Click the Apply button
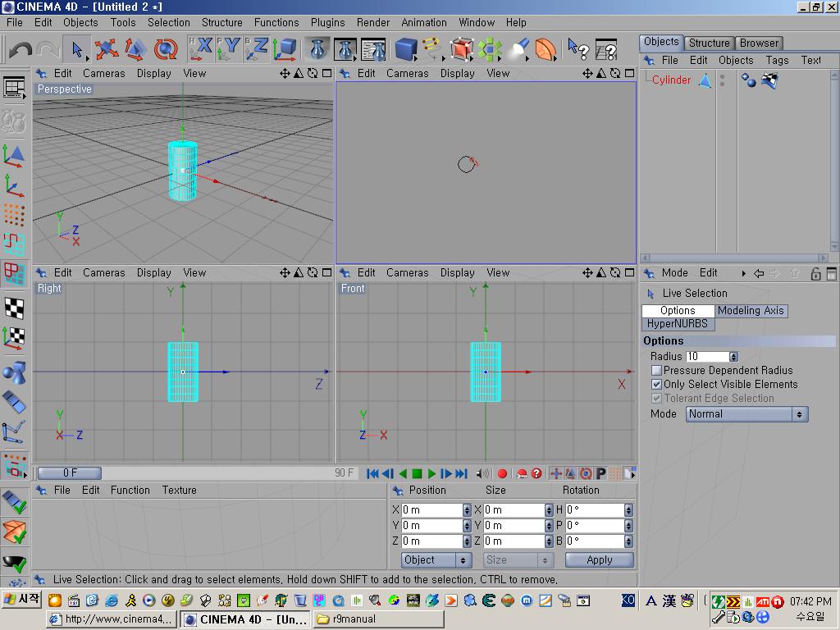The height and width of the screenshot is (630, 840). pyautogui.click(x=600, y=559)
